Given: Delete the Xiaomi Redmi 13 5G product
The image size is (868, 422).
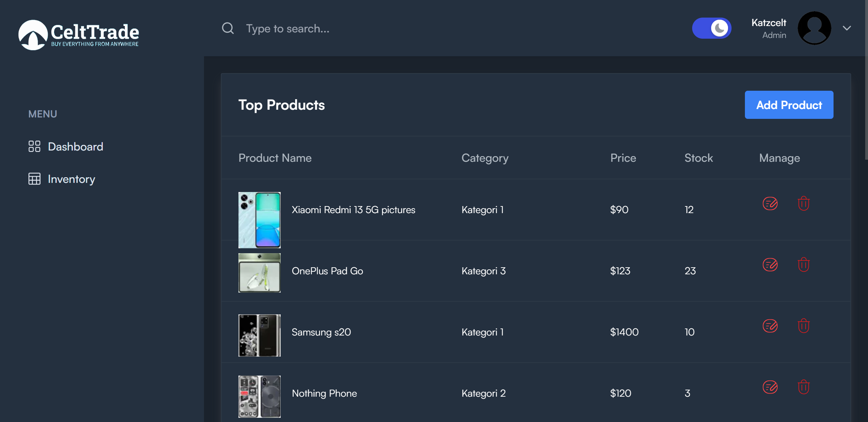Looking at the screenshot, I should point(804,204).
